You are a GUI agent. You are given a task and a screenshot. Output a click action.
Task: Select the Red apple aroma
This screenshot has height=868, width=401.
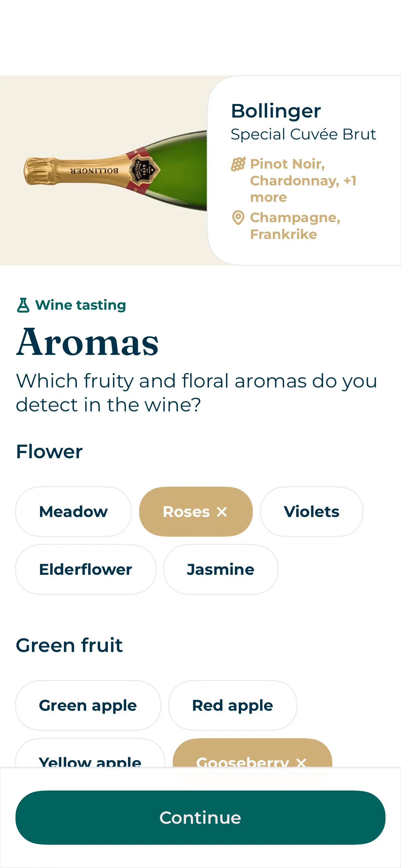click(232, 706)
